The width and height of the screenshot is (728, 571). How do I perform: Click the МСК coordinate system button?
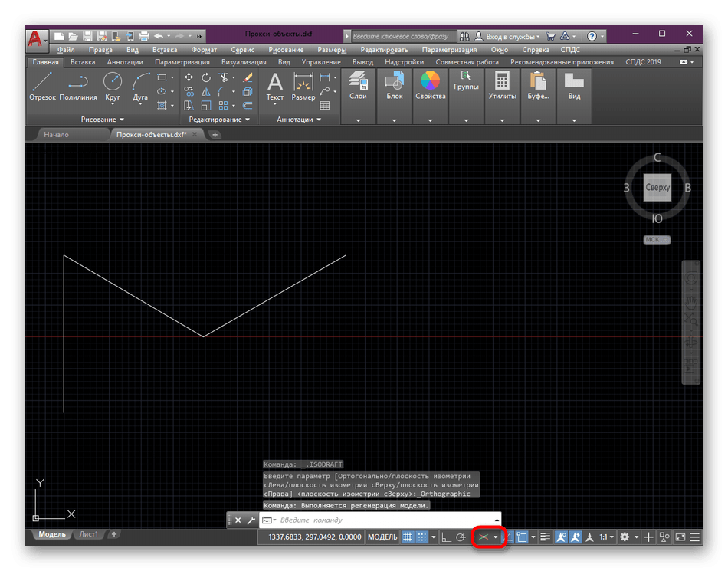(x=657, y=240)
